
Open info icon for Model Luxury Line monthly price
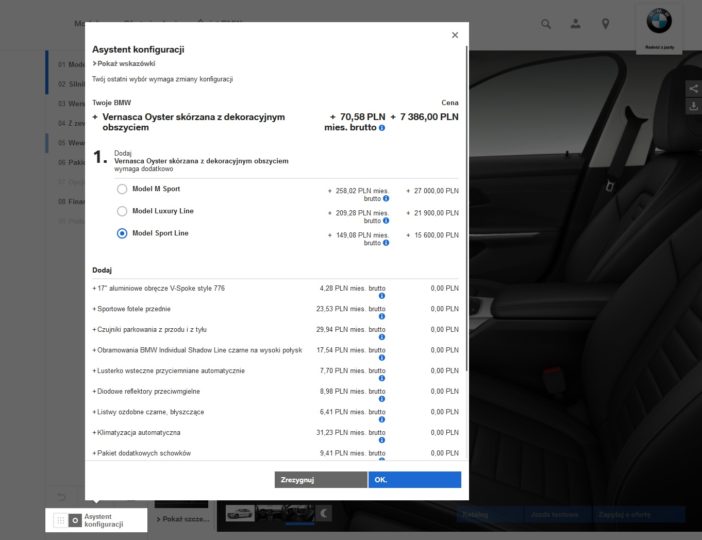pyautogui.click(x=386, y=220)
